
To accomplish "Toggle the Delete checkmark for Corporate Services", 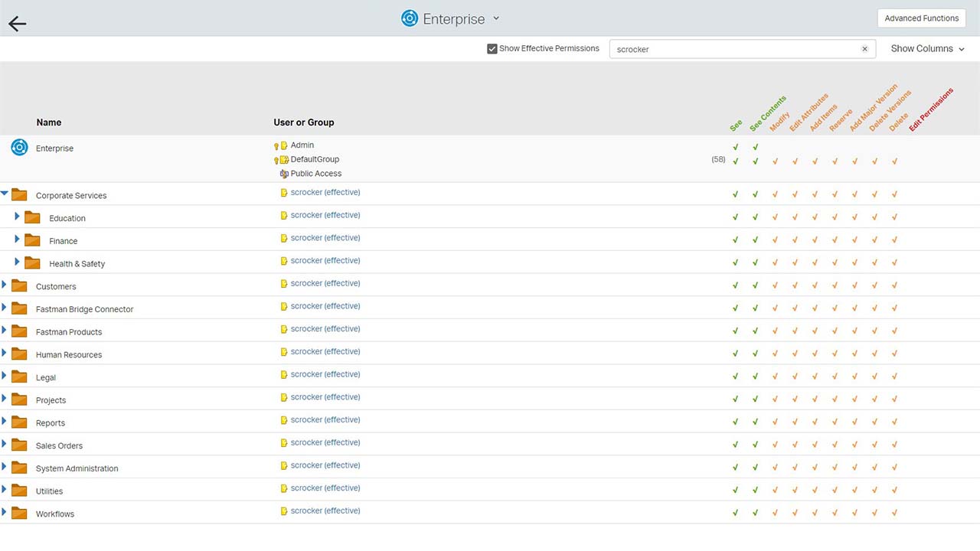I will (894, 194).
